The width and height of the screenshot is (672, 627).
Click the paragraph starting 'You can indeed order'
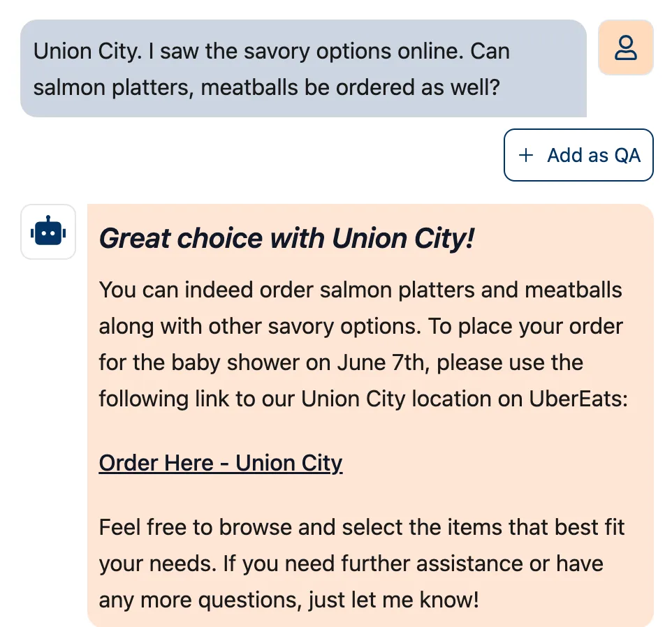(x=363, y=344)
